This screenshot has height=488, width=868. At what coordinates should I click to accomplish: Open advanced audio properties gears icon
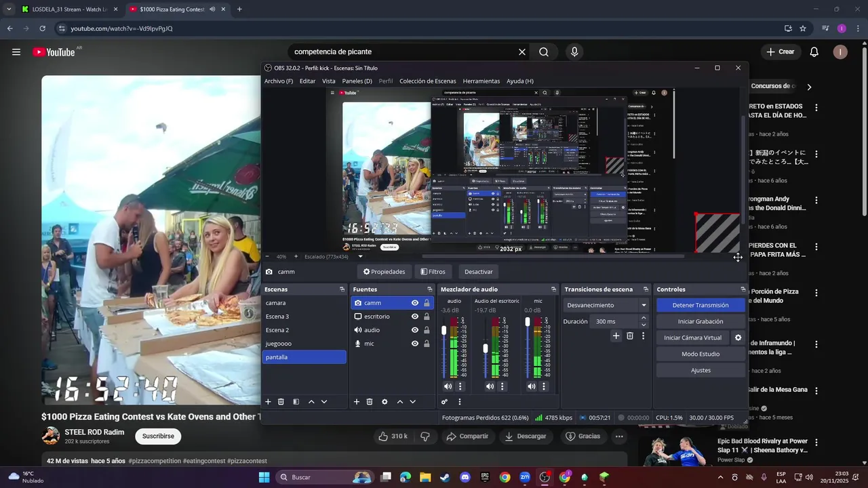point(444,402)
